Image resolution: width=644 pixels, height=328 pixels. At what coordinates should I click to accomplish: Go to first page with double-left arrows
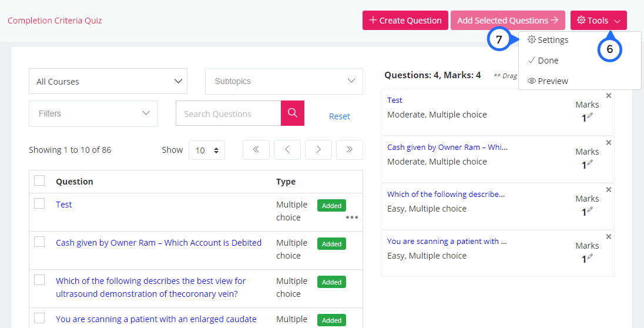[x=256, y=150]
